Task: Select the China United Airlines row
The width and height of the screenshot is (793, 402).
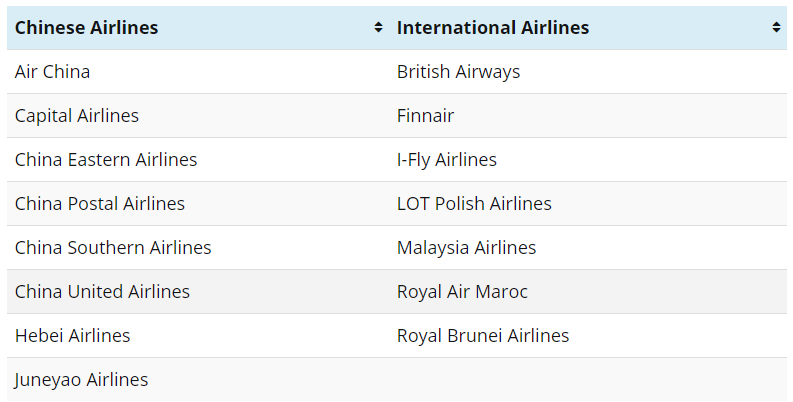Action: click(x=397, y=292)
